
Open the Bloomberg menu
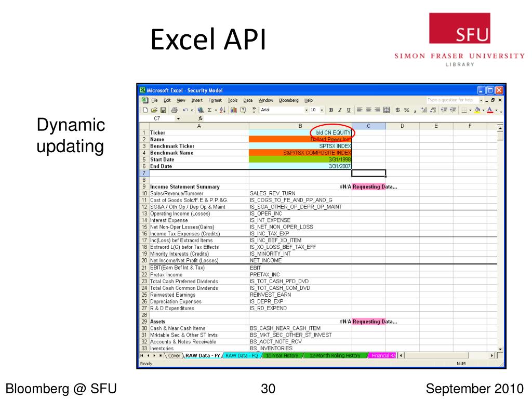(289, 100)
